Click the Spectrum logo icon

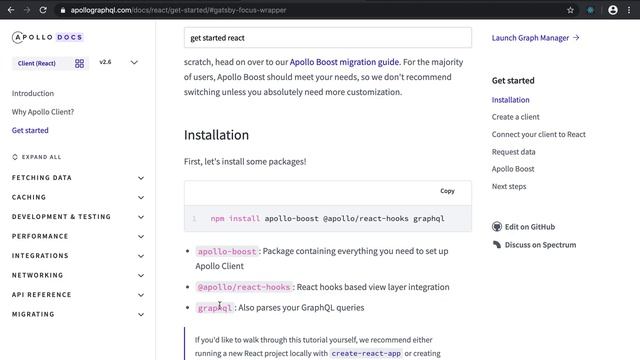(x=497, y=245)
